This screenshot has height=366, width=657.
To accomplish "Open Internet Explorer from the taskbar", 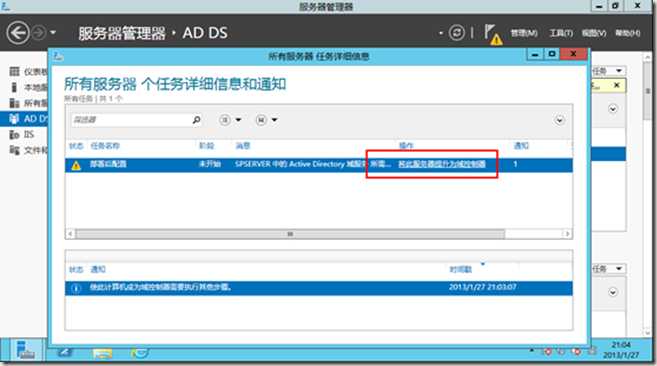I will [x=140, y=353].
